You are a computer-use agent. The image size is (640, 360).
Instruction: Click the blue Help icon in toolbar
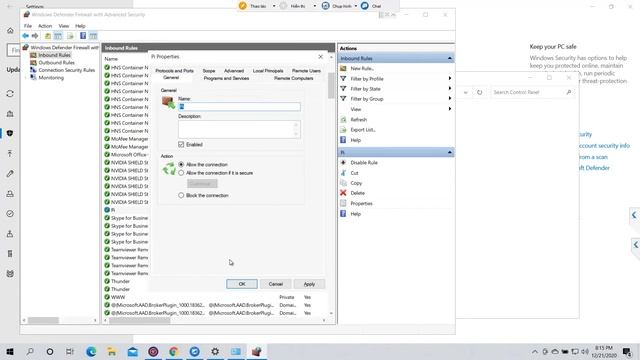[x=83, y=36]
